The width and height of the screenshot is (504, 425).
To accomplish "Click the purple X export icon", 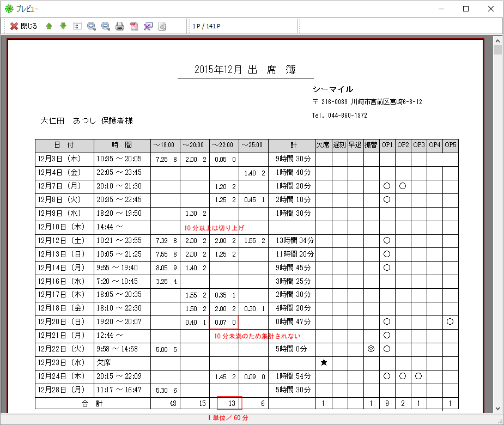I will tap(148, 26).
